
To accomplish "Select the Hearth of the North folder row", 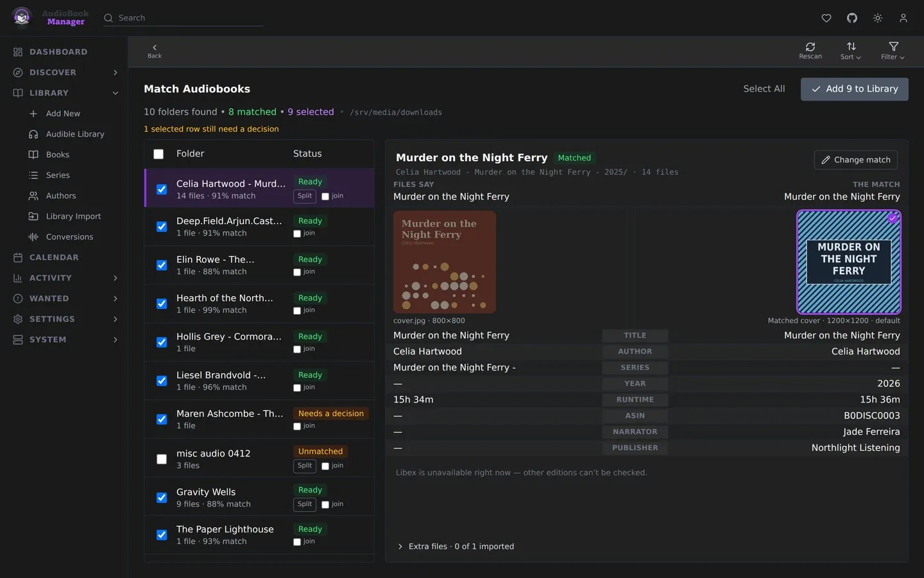I will pyautogui.click(x=260, y=304).
